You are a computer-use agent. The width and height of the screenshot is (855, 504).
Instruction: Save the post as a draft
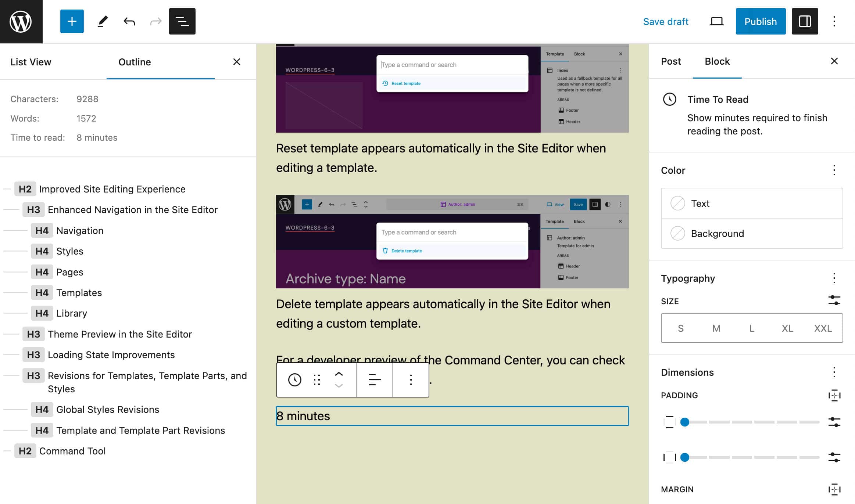pos(666,21)
